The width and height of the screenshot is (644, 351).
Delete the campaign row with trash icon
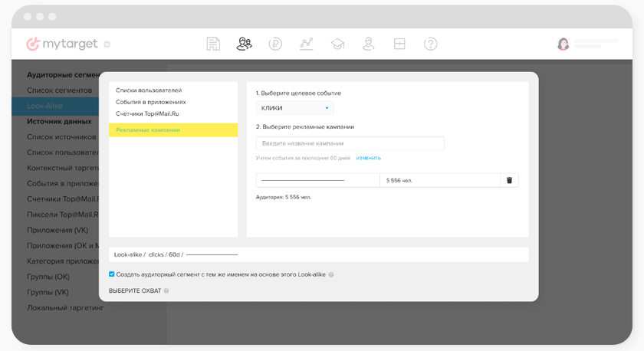click(x=508, y=180)
